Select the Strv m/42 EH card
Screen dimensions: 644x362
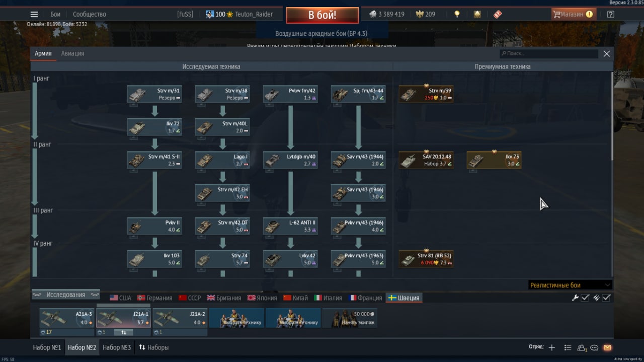tap(222, 193)
